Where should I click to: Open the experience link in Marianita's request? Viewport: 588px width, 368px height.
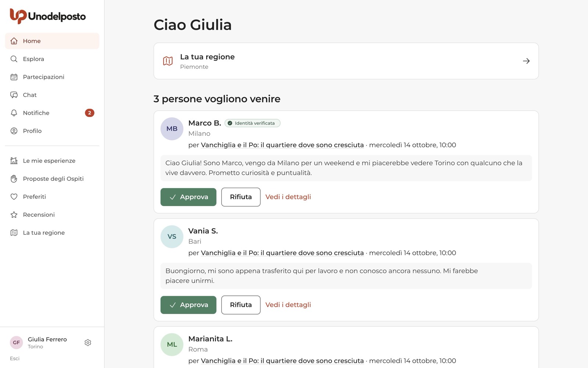[x=282, y=361]
